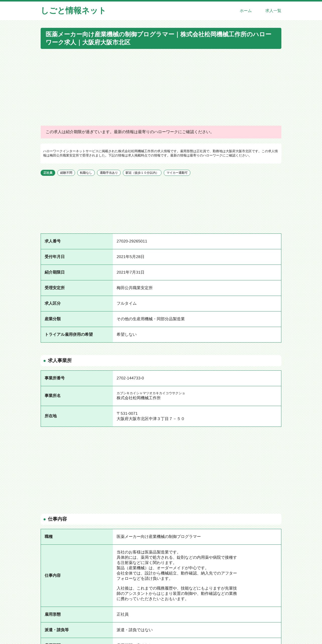Screen dimensions: 322x644
Task: Click その他の生産用機械・同部分品製造業 cell
Action: coord(197,319)
